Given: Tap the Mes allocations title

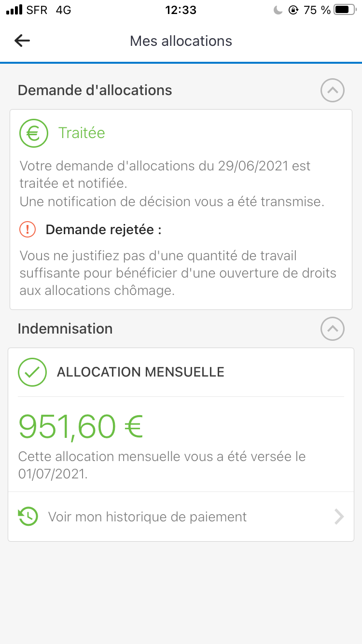Looking at the screenshot, I should 181,41.
